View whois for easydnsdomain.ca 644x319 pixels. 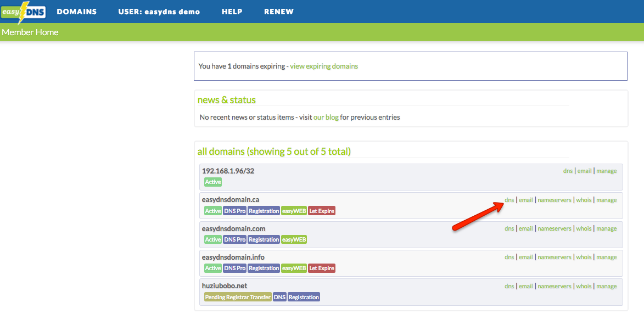584,200
